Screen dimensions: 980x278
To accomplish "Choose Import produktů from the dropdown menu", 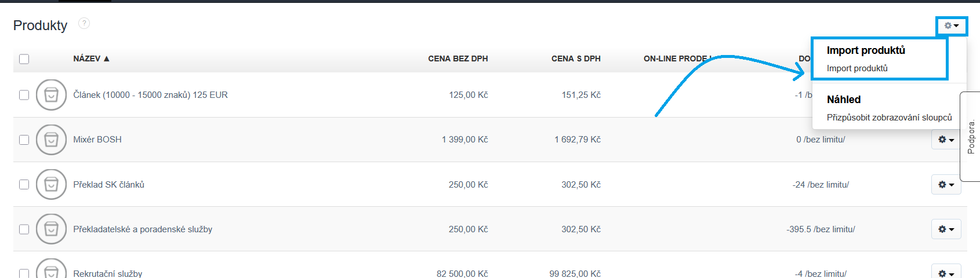I will tap(857, 68).
